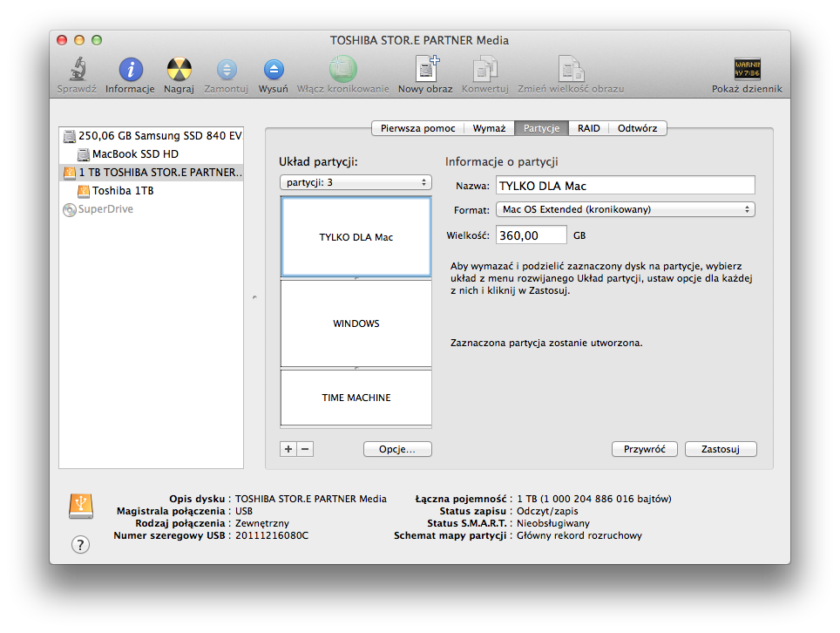The width and height of the screenshot is (840, 633).
Task: Click the serial number 20111216080C
Action: tap(272, 535)
